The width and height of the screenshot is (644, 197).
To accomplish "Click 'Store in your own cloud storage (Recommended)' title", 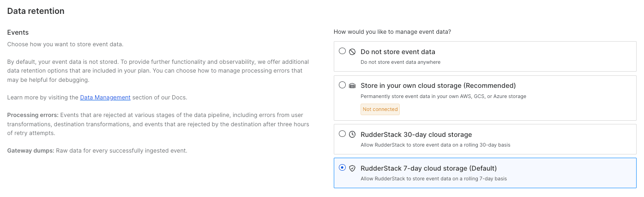I will [x=438, y=86].
